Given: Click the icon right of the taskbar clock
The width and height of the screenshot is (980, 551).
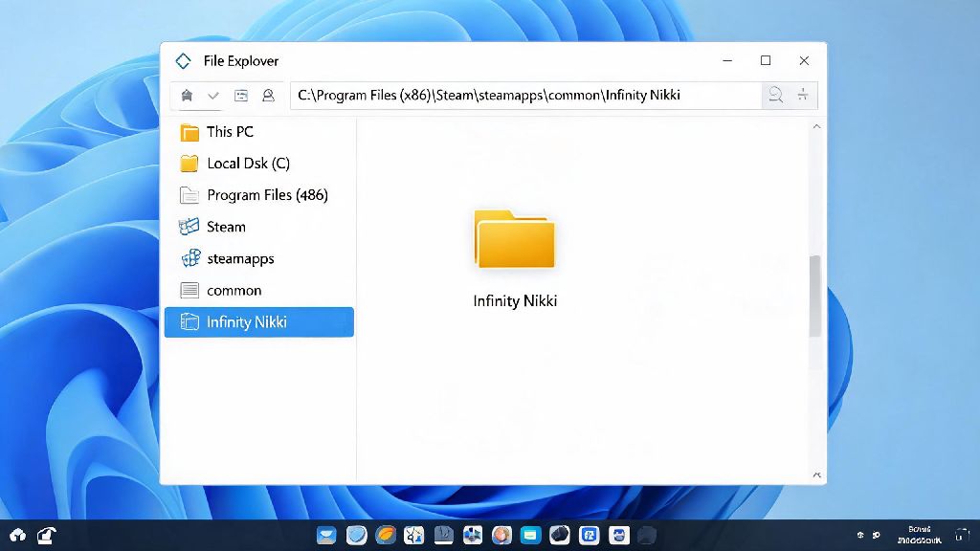Looking at the screenshot, I should click(961, 536).
